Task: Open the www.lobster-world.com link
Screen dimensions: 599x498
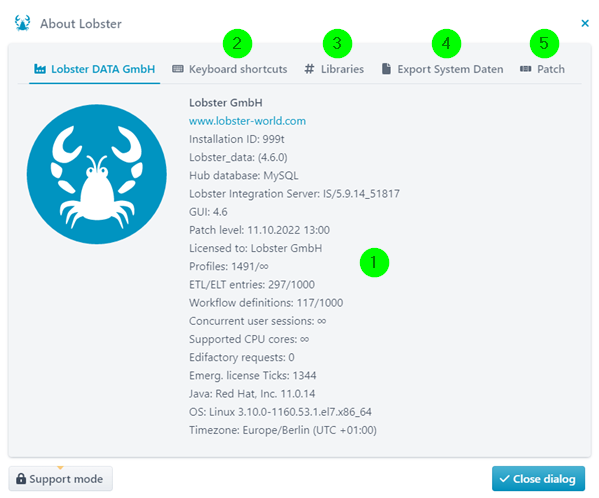Action: [x=247, y=121]
